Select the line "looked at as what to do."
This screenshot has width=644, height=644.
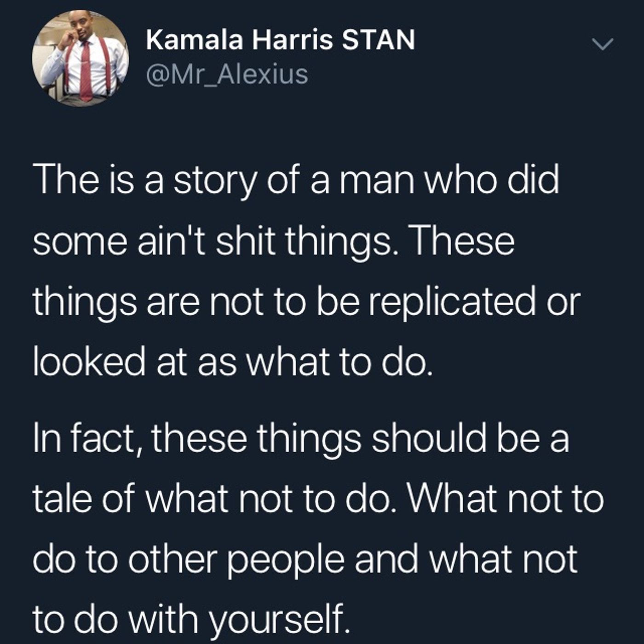(233, 362)
